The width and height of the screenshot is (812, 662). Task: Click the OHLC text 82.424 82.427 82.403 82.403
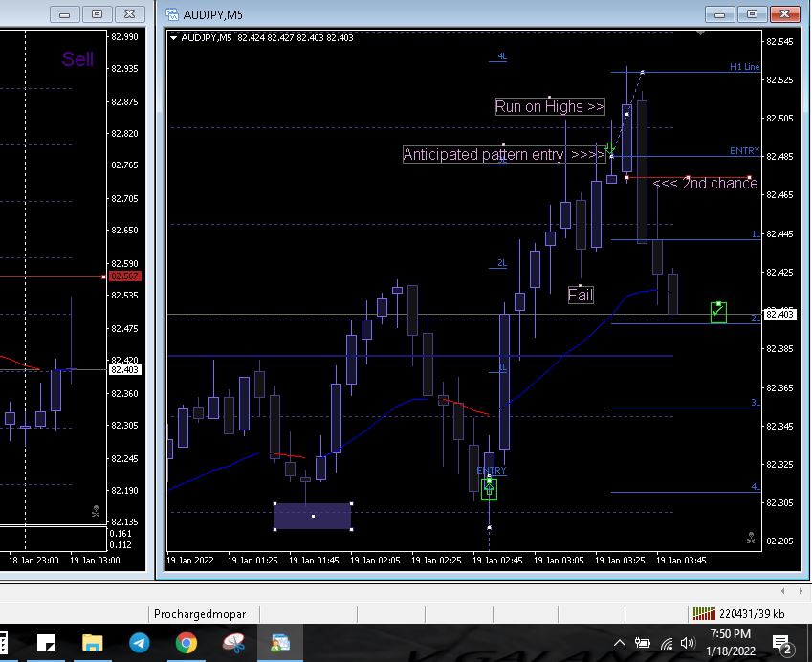tap(296, 38)
